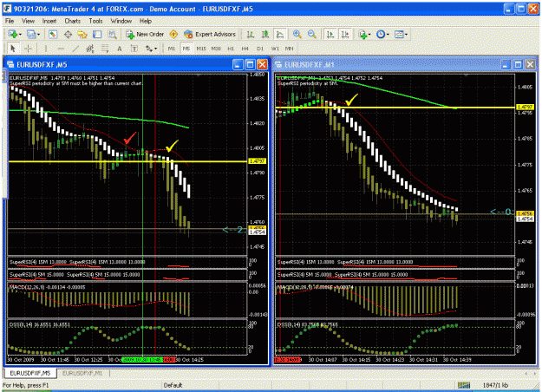Switch timeframe to M30
The width and height of the screenshot is (542, 392).
[216, 49]
